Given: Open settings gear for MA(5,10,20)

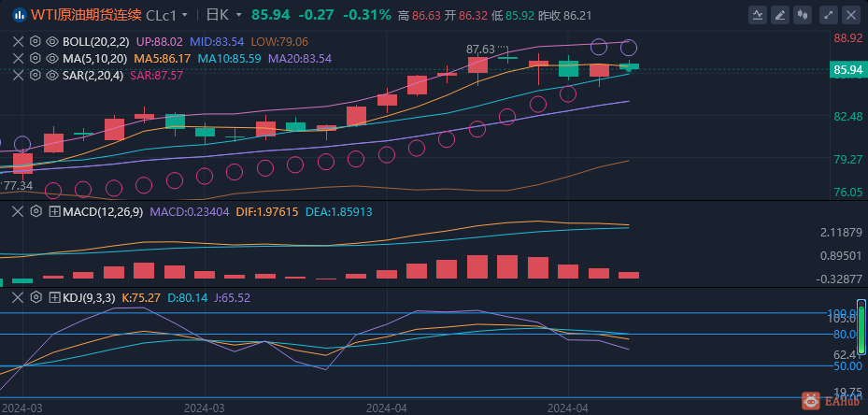Looking at the screenshot, I should pos(36,58).
